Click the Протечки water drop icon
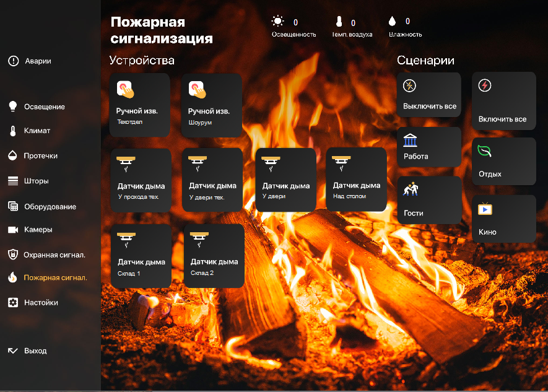548x392 pixels. tap(12, 156)
